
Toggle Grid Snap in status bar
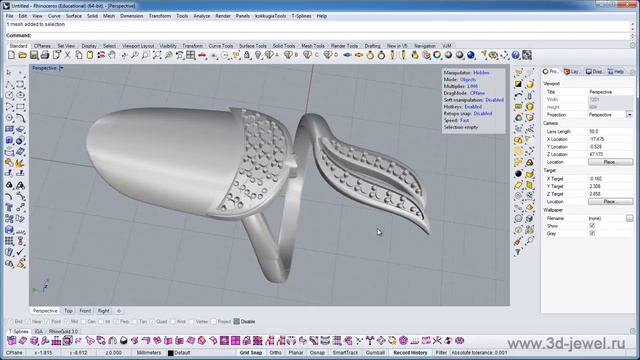[x=251, y=353]
